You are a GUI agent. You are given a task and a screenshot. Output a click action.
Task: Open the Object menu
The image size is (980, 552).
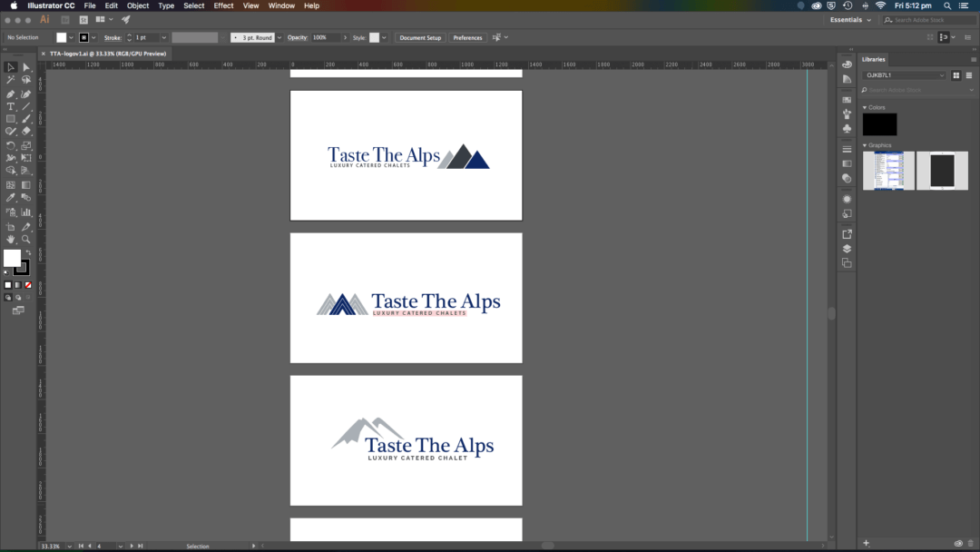tap(138, 5)
